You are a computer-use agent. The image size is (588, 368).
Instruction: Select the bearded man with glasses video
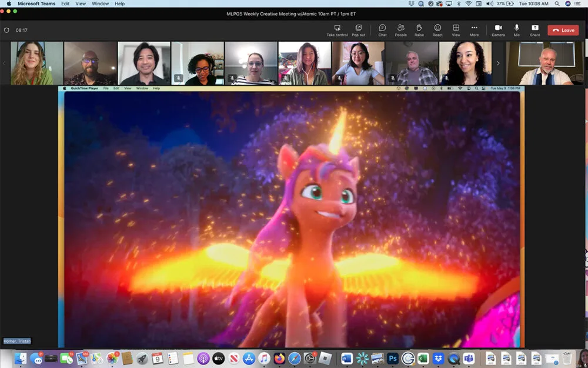coord(91,63)
